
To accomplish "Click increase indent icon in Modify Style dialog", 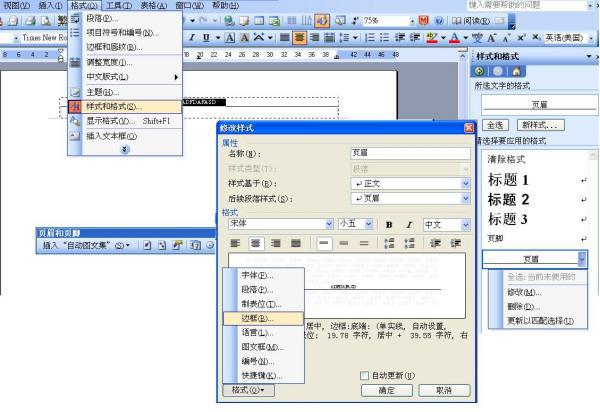I will tap(454, 243).
